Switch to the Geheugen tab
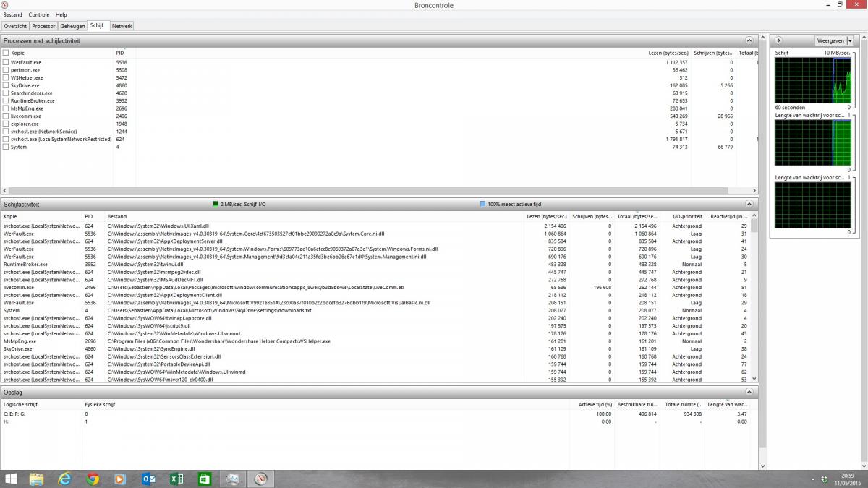 [72, 26]
